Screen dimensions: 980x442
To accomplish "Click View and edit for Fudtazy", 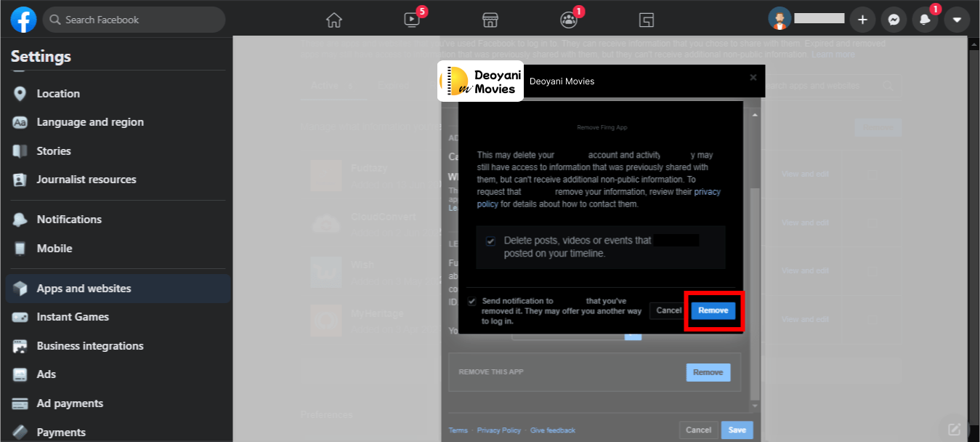I will click(x=805, y=174).
